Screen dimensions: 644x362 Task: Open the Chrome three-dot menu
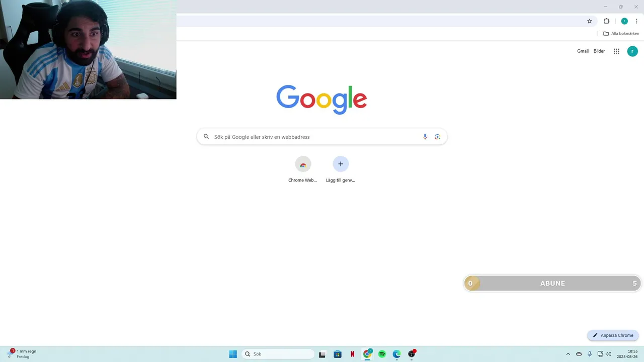click(x=636, y=21)
